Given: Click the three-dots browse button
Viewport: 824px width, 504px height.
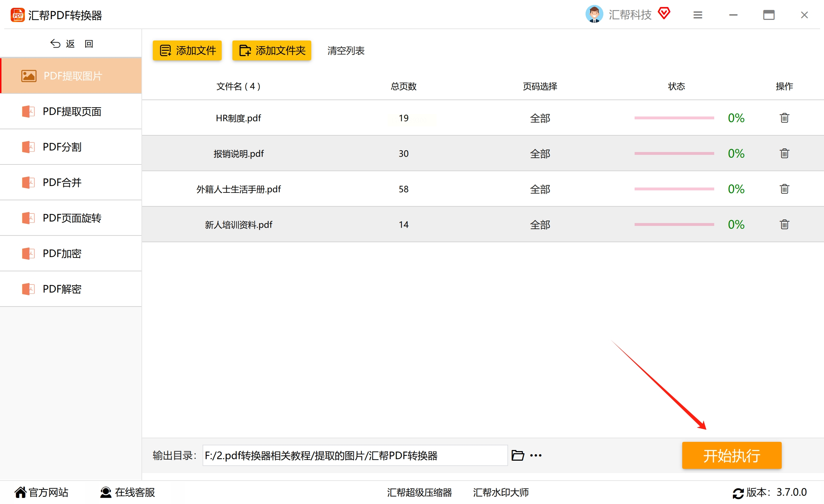Looking at the screenshot, I should 535,455.
